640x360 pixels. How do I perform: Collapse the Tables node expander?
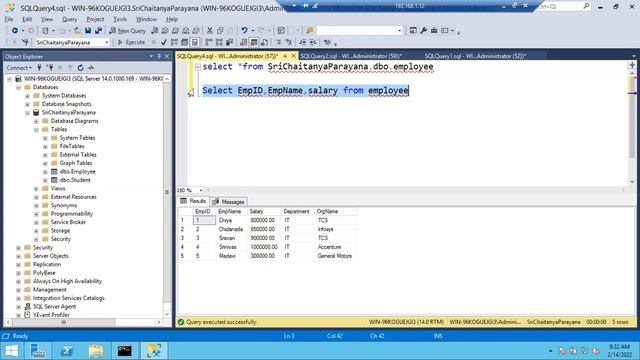(36, 130)
